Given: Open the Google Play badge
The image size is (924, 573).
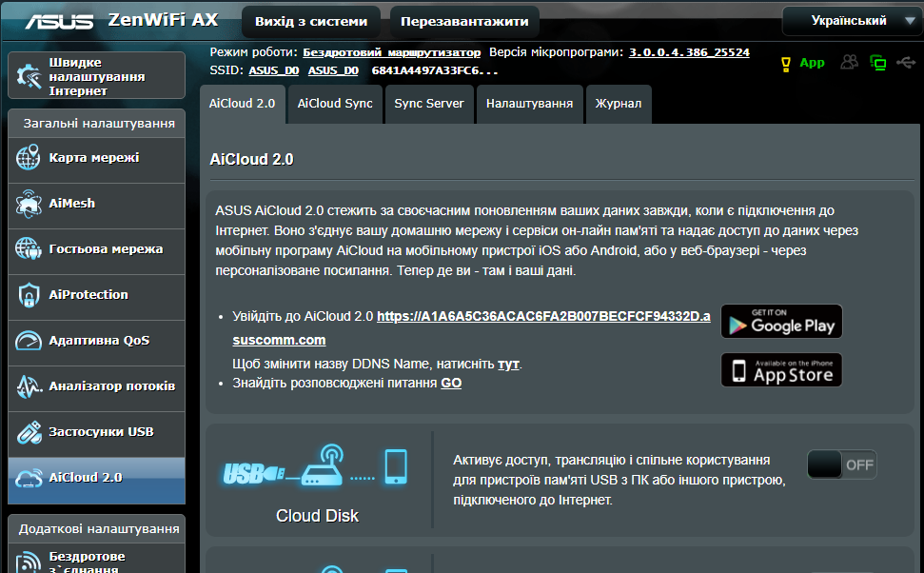Looking at the screenshot, I should (x=781, y=322).
